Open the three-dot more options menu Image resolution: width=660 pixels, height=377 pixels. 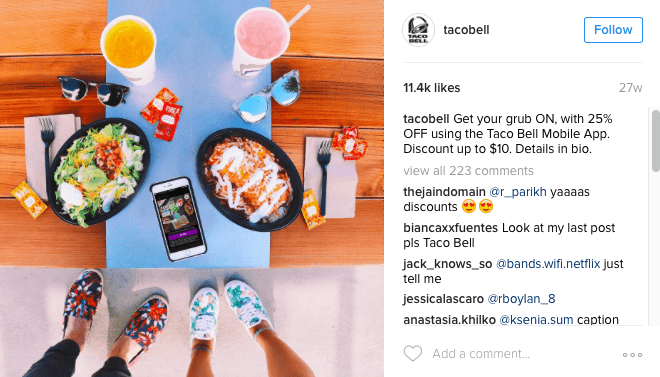click(632, 355)
